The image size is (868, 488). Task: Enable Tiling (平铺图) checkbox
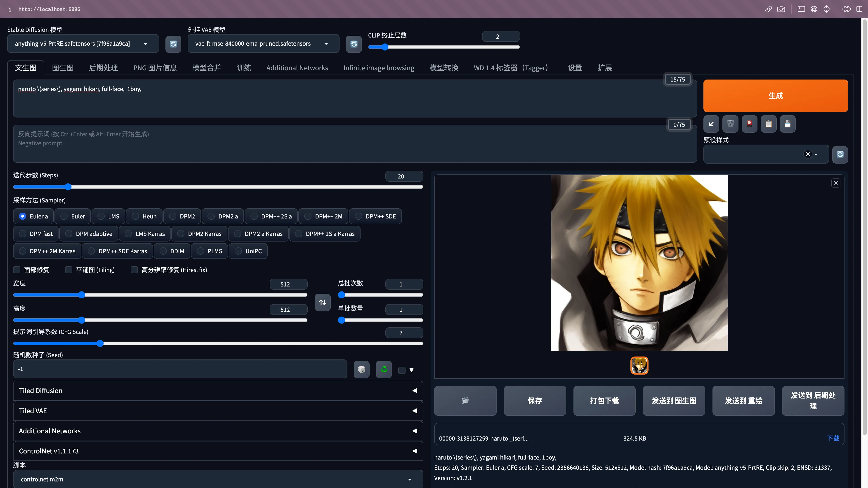point(69,270)
